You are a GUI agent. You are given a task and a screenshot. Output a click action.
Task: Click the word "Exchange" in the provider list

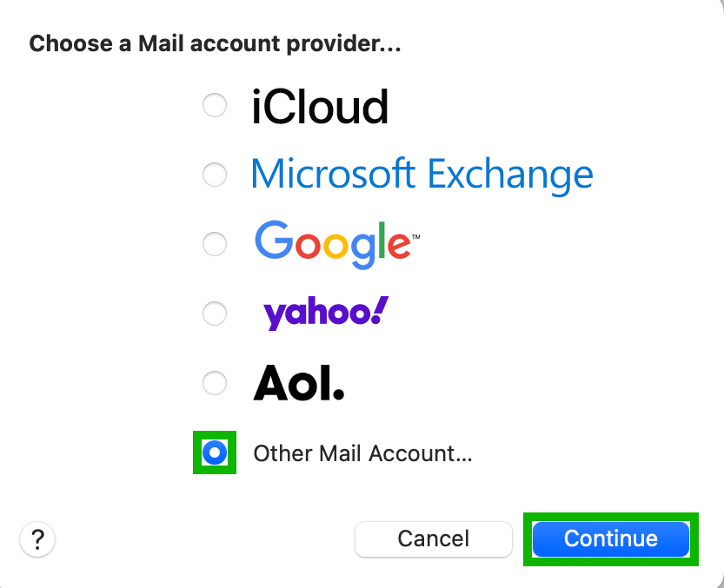click(x=510, y=175)
